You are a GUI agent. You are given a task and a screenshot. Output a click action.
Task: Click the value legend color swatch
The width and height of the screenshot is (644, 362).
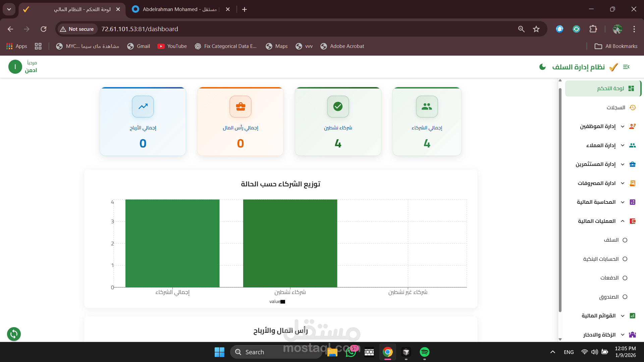pyautogui.click(x=283, y=302)
